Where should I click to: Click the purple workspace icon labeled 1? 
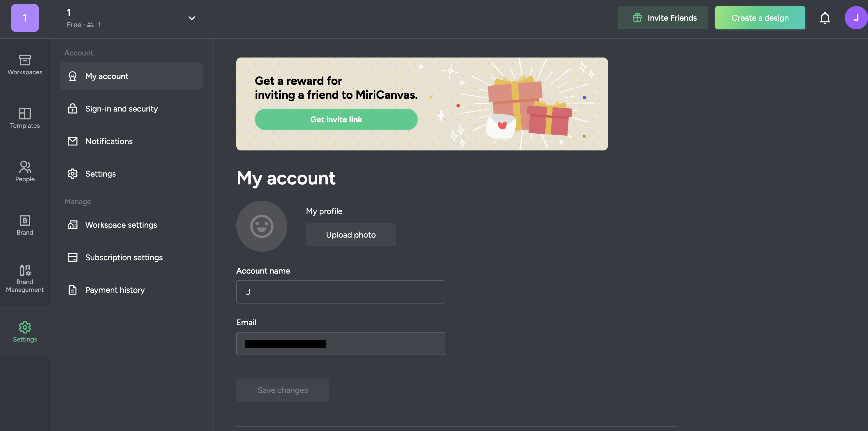tap(24, 18)
